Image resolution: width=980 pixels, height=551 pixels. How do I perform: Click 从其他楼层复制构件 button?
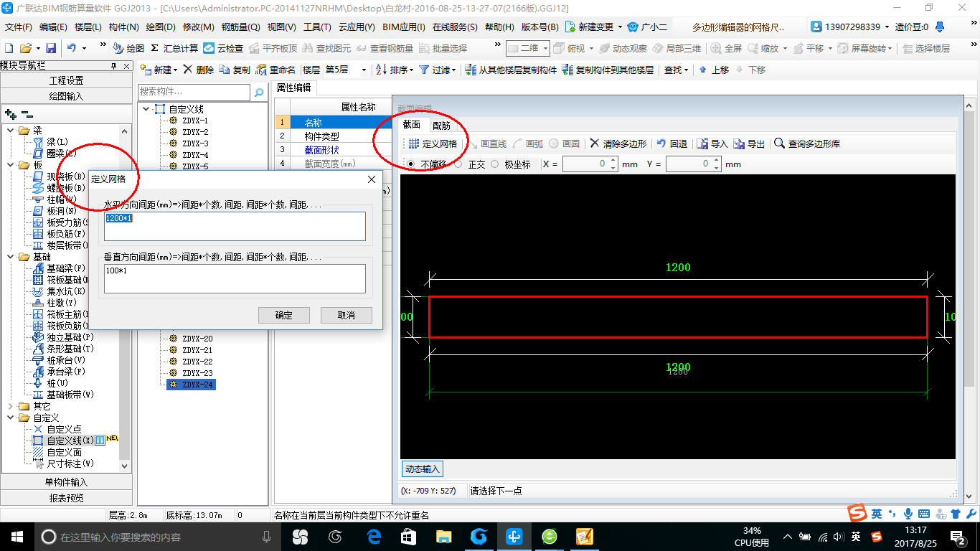pyautogui.click(x=511, y=70)
